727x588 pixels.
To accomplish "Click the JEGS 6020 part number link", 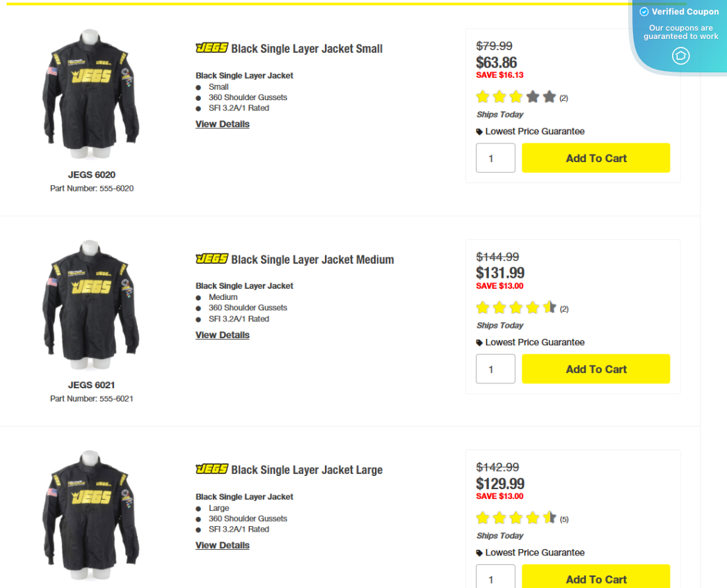I will pyautogui.click(x=91, y=188).
